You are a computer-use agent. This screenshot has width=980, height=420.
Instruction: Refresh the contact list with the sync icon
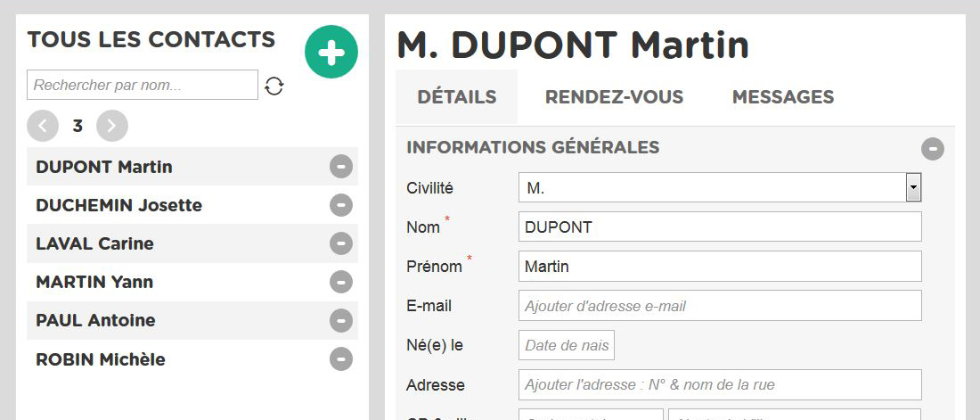(x=274, y=86)
